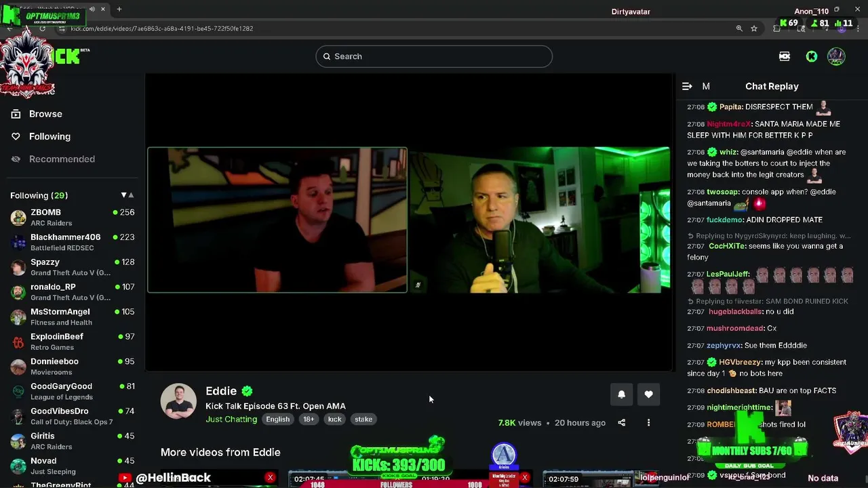Click the More videos from Eddie heading

coord(220,452)
